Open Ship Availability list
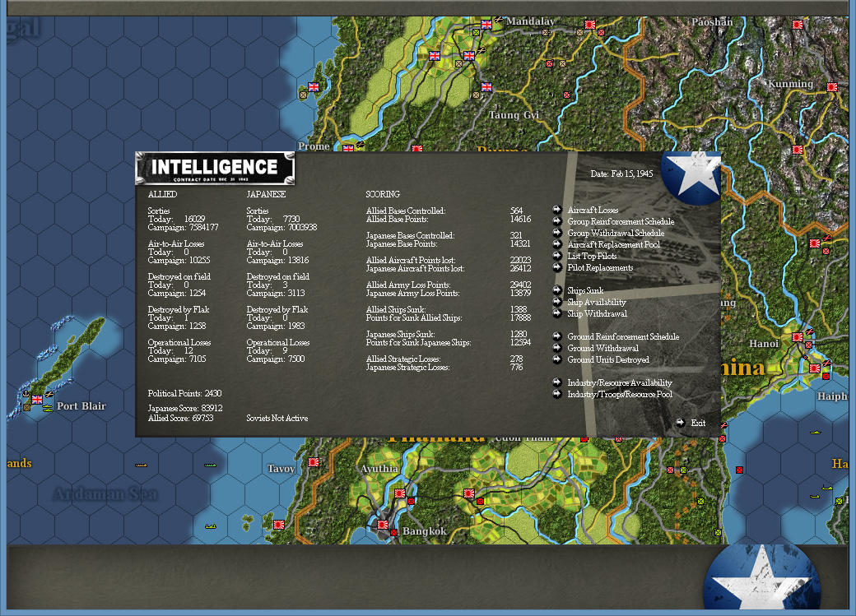This screenshot has height=616, width=856. tap(596, 303)
